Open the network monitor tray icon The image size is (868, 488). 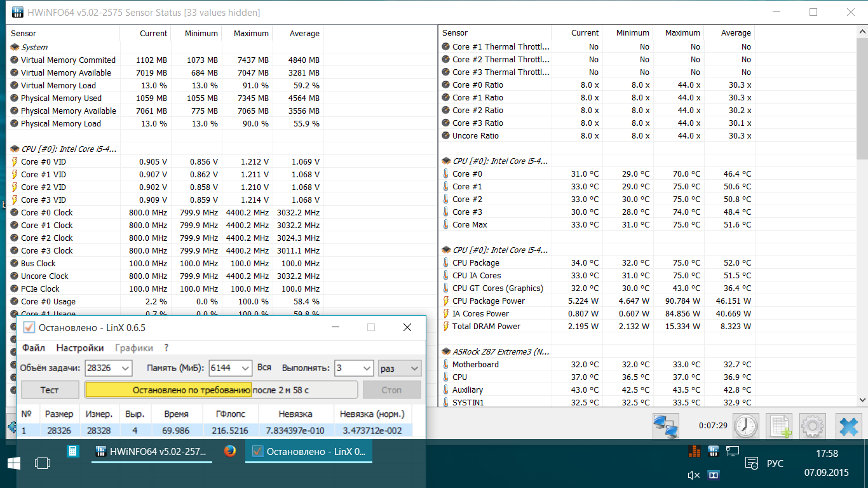[x=733, y=451]
